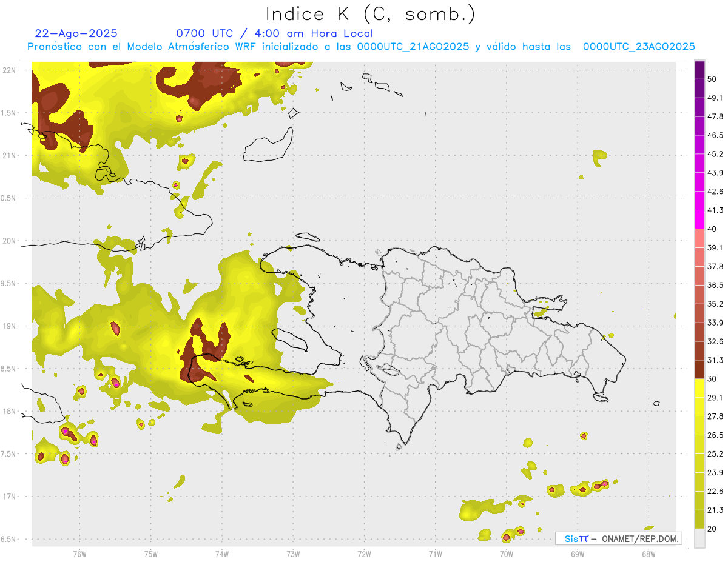Pick the bright yellow swatch between 29.1 and 30
The height and width of the screenshot is (562, 728).
click(699, 388)
